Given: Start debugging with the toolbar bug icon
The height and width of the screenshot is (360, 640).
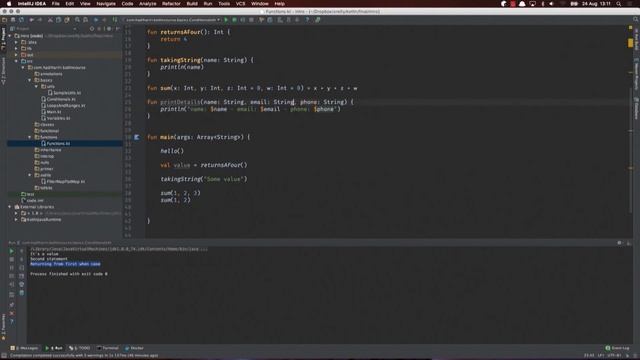Looking at the screenshot, I should pos(234,20).
